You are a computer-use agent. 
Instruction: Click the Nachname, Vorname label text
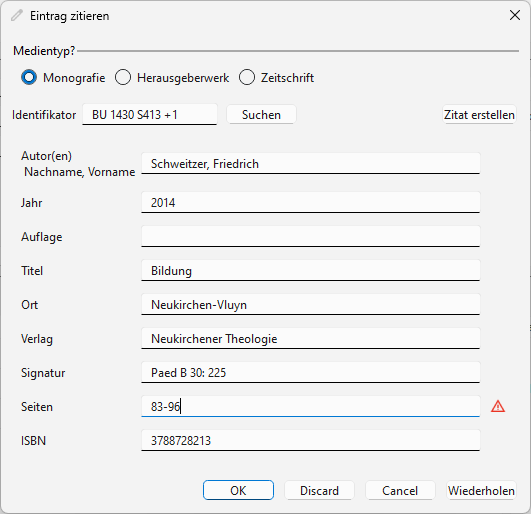(x=80, y=172)
